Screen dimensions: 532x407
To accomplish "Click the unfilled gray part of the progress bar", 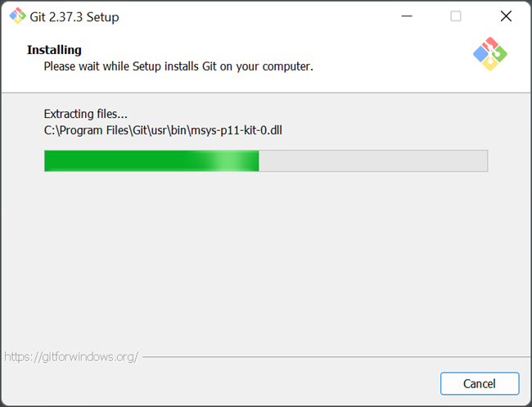I will point(372,161).
